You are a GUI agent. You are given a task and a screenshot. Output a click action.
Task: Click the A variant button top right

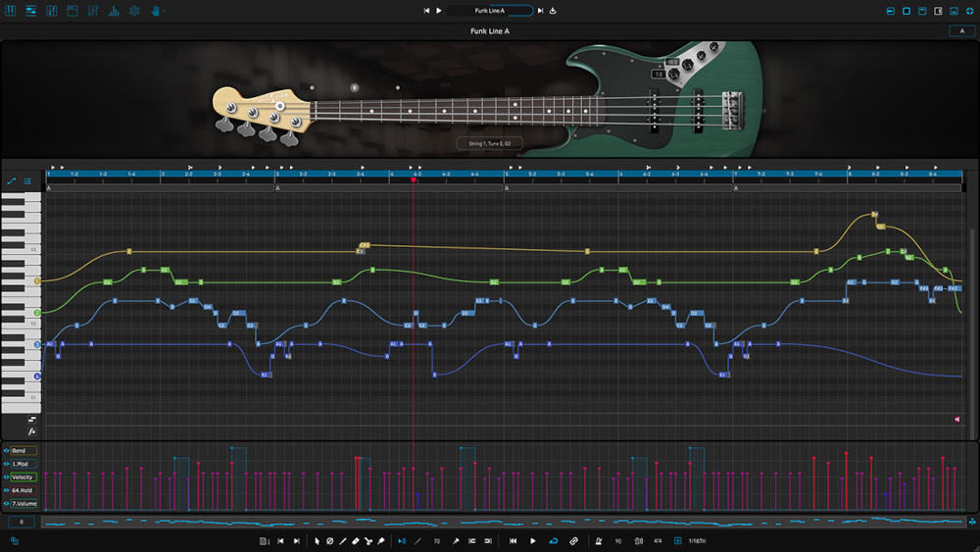coord(962,30)
